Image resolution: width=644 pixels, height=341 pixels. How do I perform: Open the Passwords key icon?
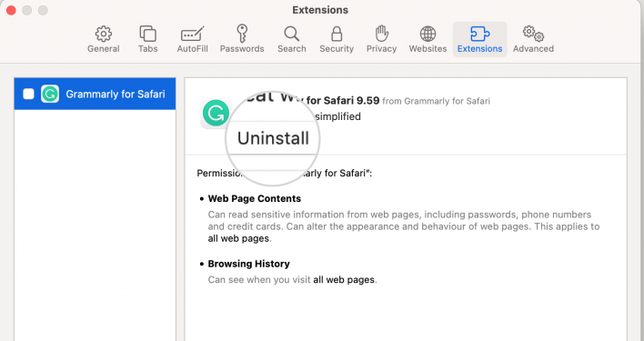(x=242, y=34)
